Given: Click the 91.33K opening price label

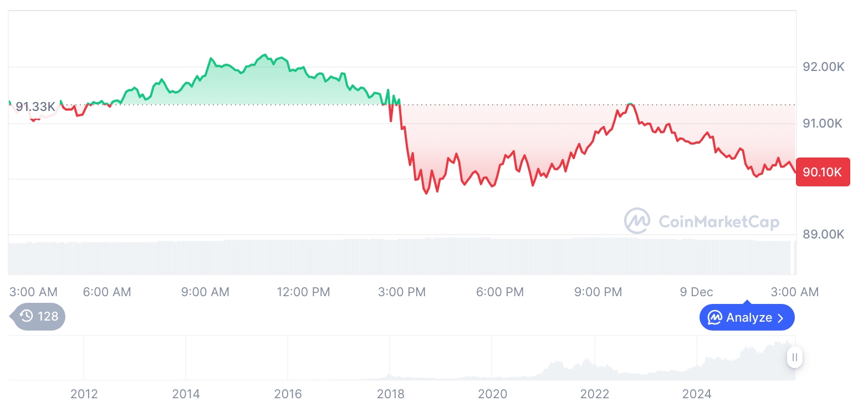Looking at the screenshot, I should [35, 106].
